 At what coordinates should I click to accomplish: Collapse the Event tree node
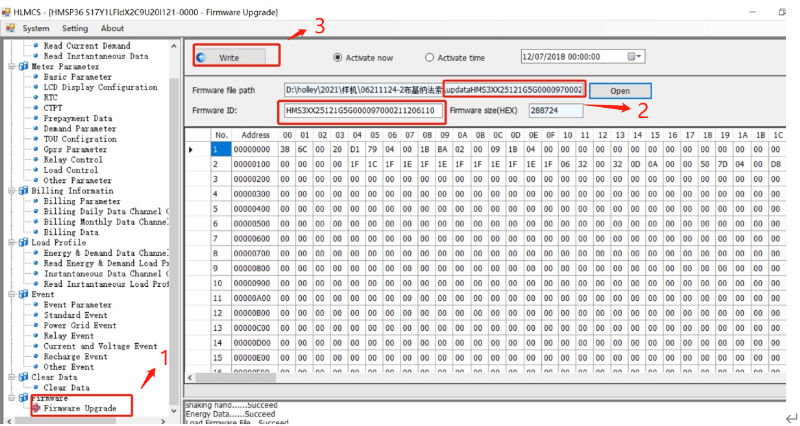pyautogui.click(x=12, y=294)
